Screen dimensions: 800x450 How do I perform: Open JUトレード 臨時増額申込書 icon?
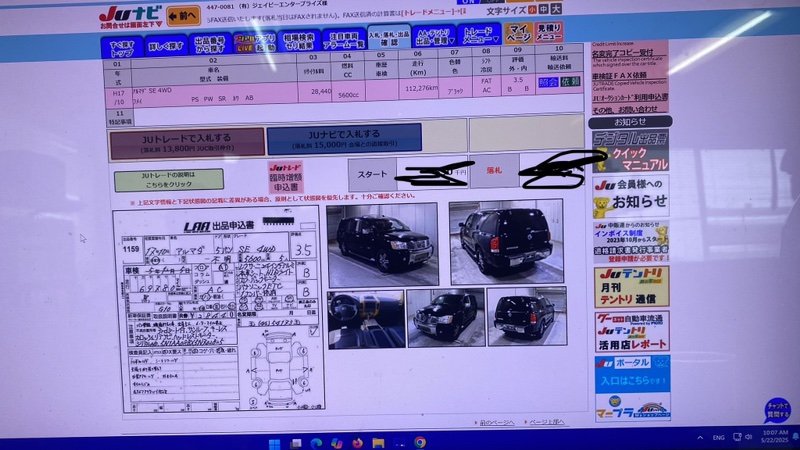286,177
